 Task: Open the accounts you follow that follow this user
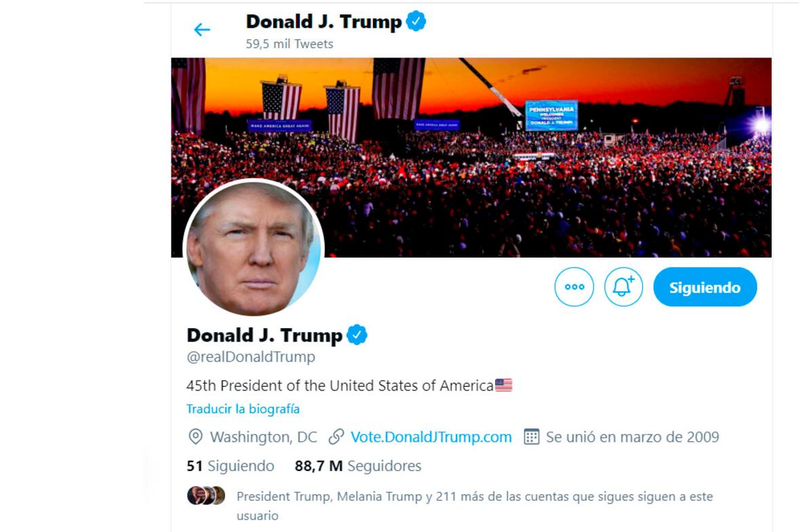click(x=474, y=506)
